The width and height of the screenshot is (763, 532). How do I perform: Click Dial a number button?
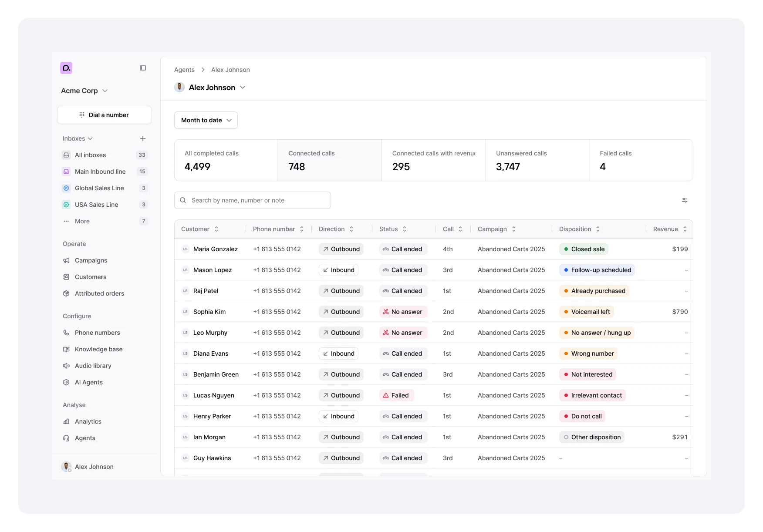(x=105, y=115)
